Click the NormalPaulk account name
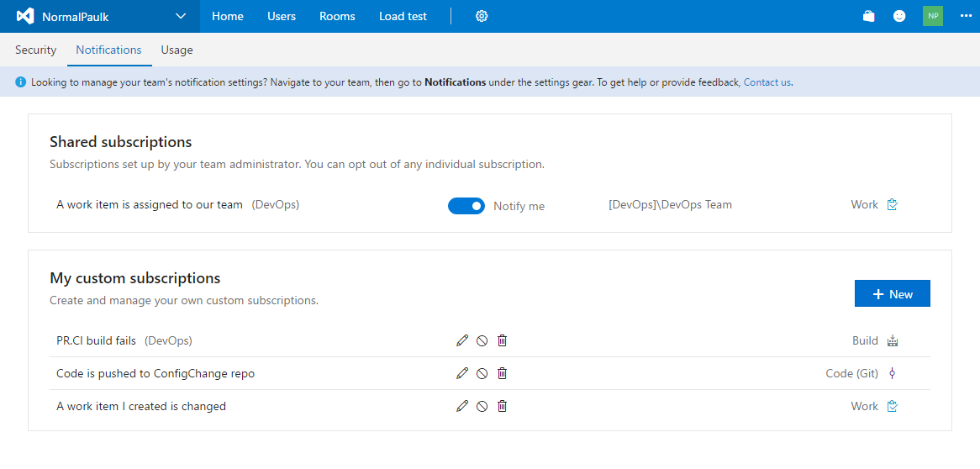980x469 pixels. pyautogui.click(x=75, y=17)
